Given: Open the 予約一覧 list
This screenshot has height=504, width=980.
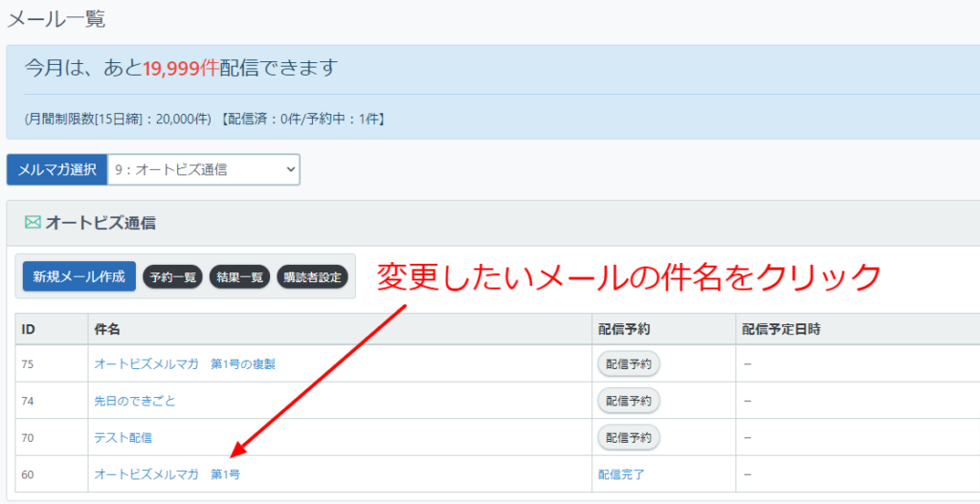Looking at the screenshot, I should (x=172, y=277).
